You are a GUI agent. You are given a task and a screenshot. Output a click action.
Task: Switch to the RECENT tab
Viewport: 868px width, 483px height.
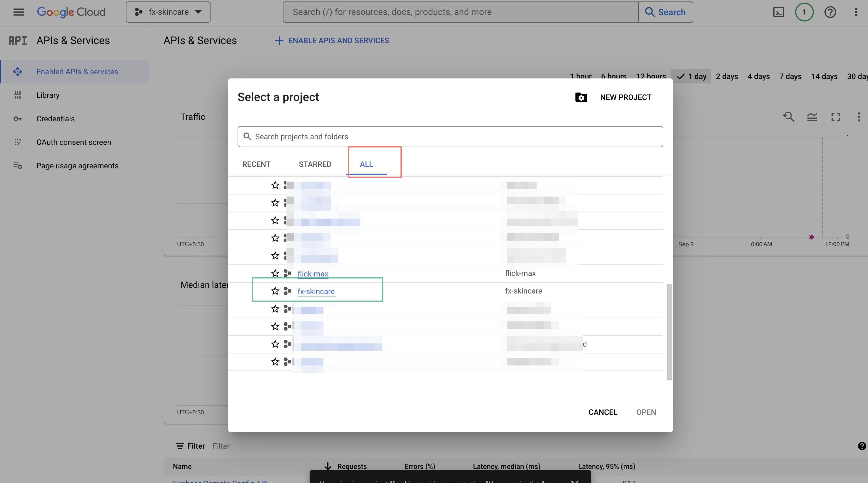click(x=256, y=164)
